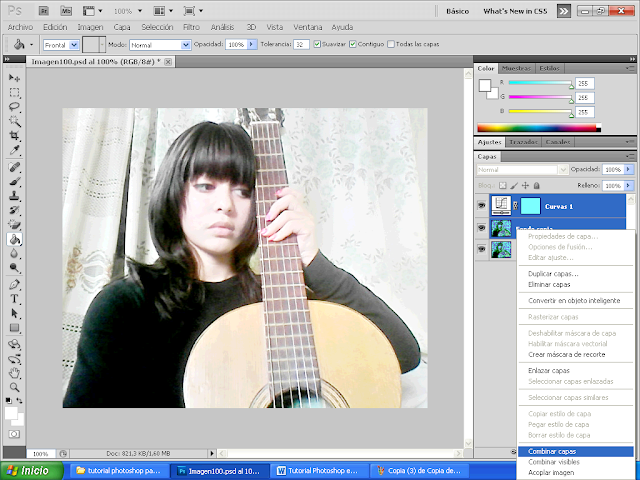Viewport: 640px width, 480px height.
Task: Select the Zoom tool
Action: click(x=14, y=387)
